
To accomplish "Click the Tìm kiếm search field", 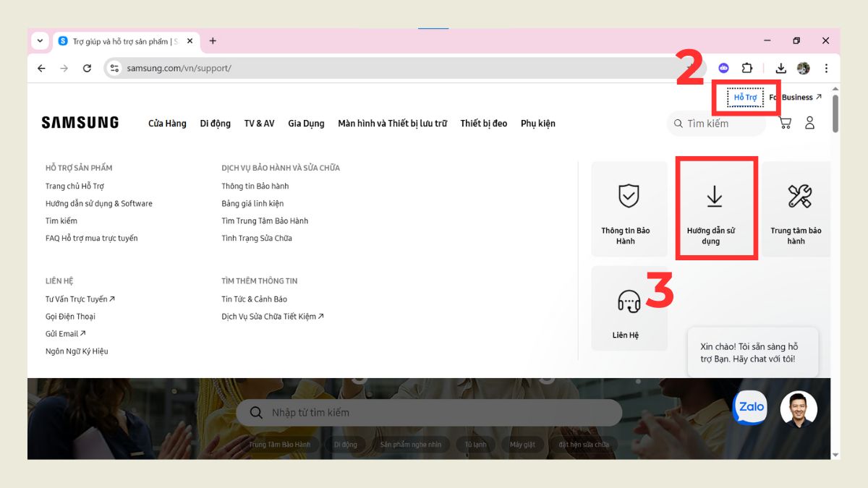I will tap(716, 124).
